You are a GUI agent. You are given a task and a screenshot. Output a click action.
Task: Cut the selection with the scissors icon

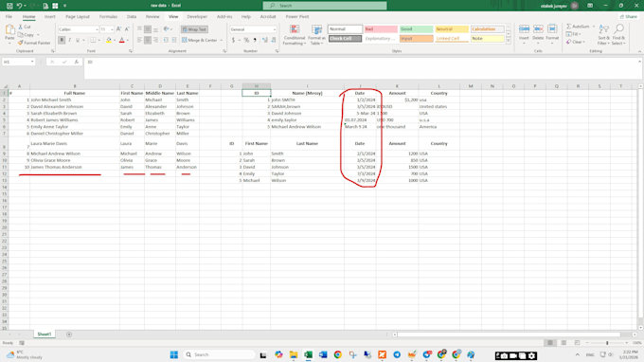(21, 27)
